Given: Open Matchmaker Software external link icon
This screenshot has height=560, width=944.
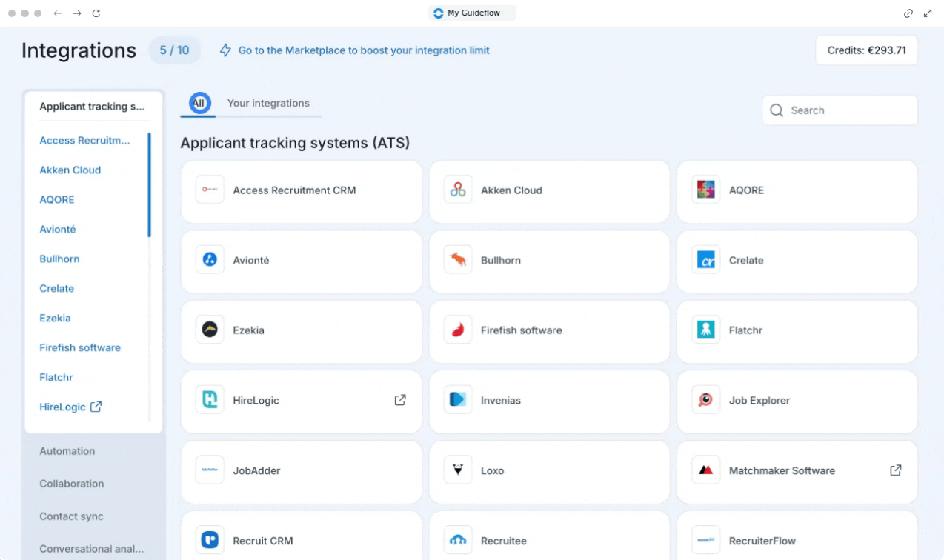Looking at the screenshot, I should point(895,470).
